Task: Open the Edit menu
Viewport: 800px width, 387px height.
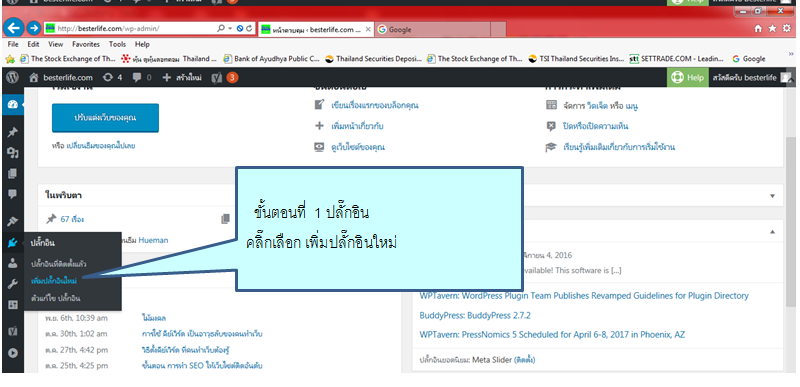Action: click(x=33, y=44)
